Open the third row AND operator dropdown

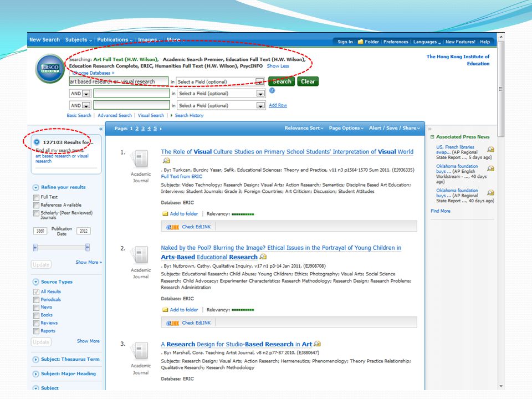pos(80,105)
